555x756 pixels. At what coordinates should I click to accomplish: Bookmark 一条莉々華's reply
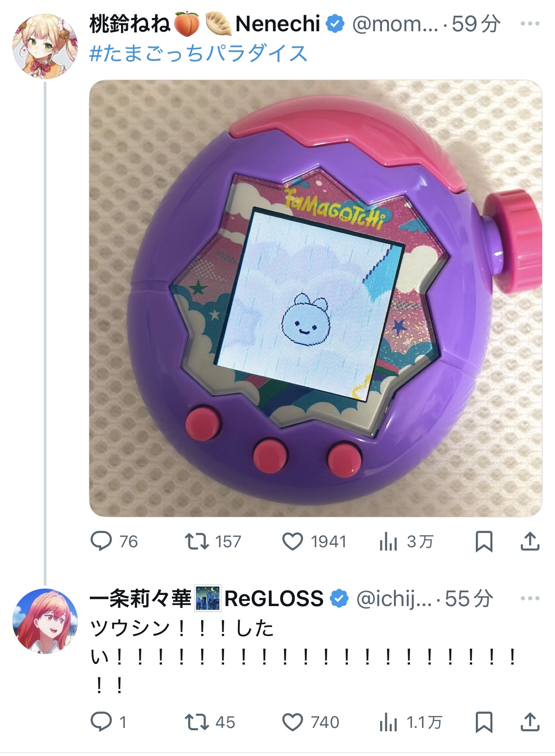click(484, 722)
